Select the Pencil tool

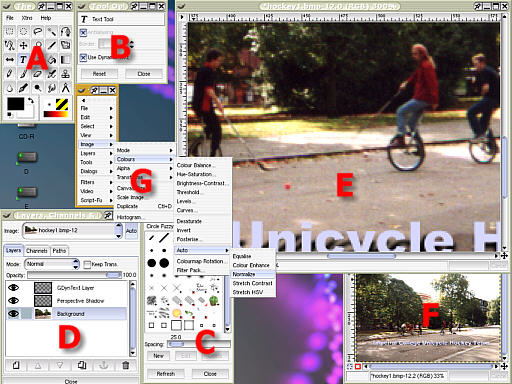pos(9,73)
